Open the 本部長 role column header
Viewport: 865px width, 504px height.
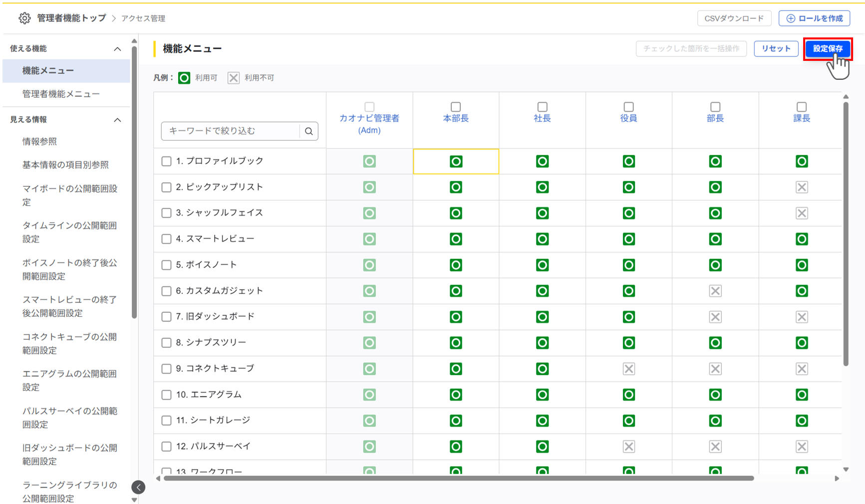coord(456,118)
